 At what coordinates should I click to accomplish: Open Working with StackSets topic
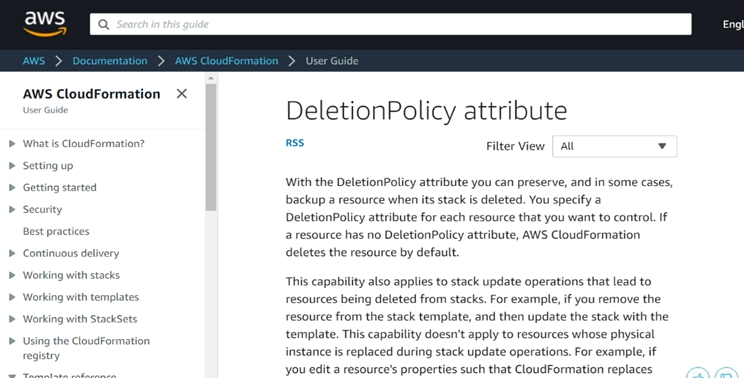(x=80, y=319)
